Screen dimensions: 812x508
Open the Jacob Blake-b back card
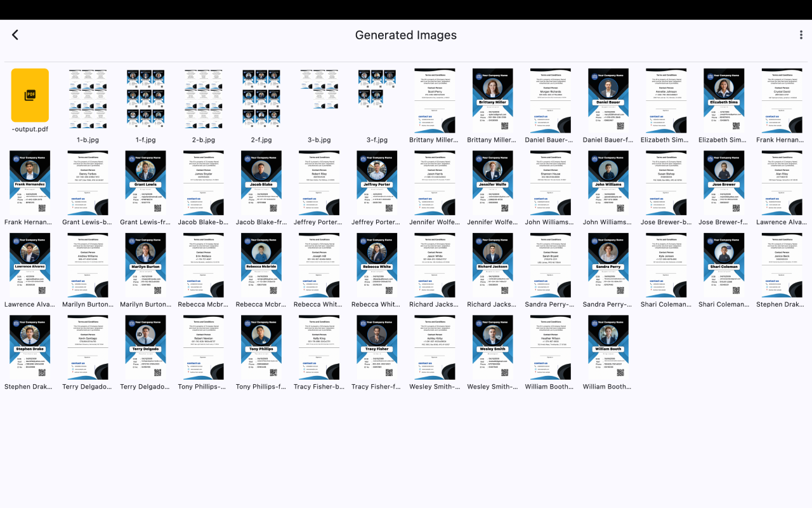pyautogui.click(x=204, y=183)
